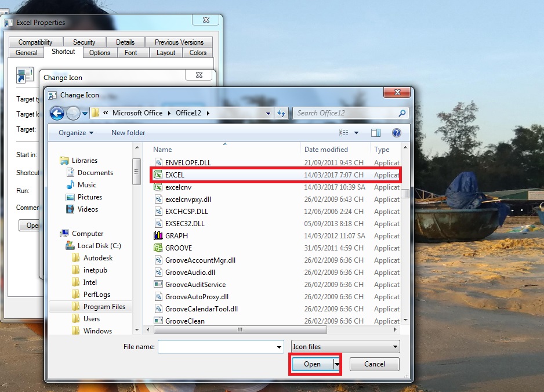This screenshot has height=392, width=544.
Task: Select GrooveCalendarTool.dll file name
Action: [x=202, y=308]
